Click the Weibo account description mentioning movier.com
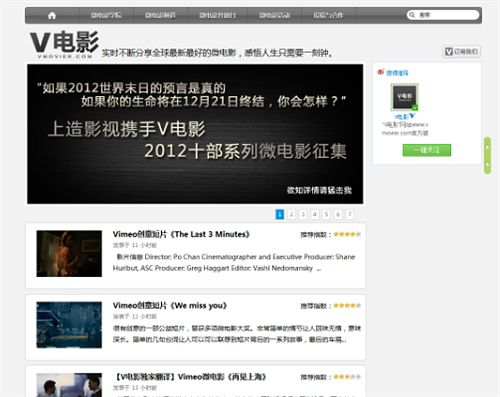 click(x=405, y=129)
